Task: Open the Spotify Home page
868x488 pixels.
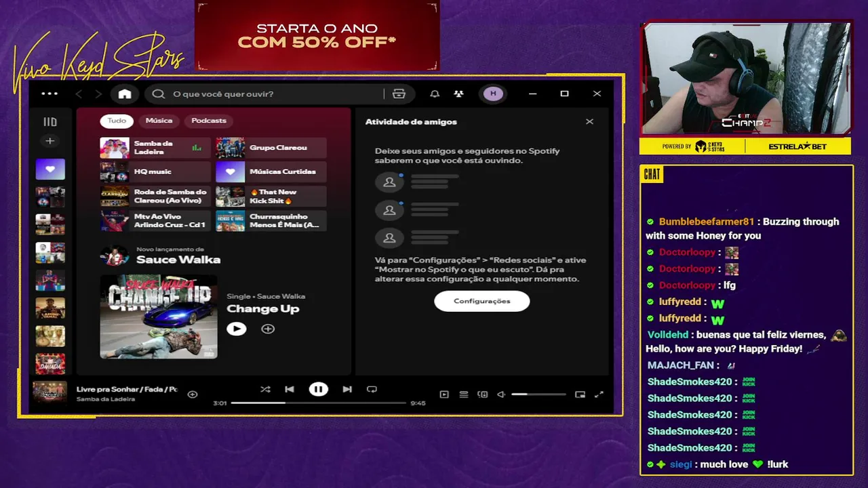Action: coord(125,94)
